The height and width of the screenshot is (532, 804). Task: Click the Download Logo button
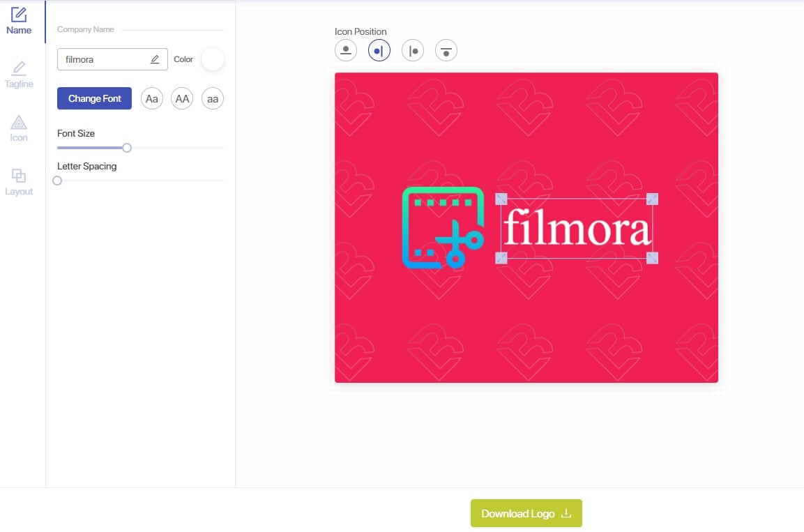(x=526, y=513)
